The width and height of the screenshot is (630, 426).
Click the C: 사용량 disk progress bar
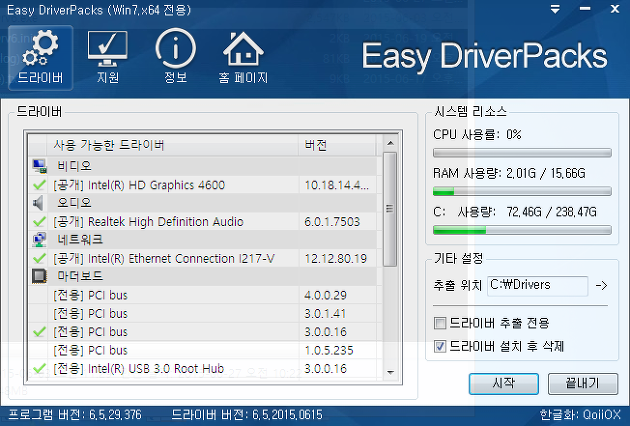coord(522,230)
